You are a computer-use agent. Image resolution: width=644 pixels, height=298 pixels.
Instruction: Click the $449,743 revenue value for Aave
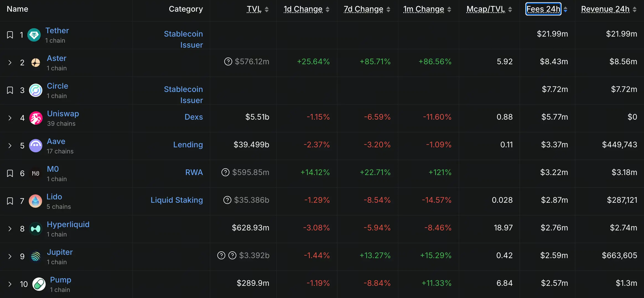[620, 145]
